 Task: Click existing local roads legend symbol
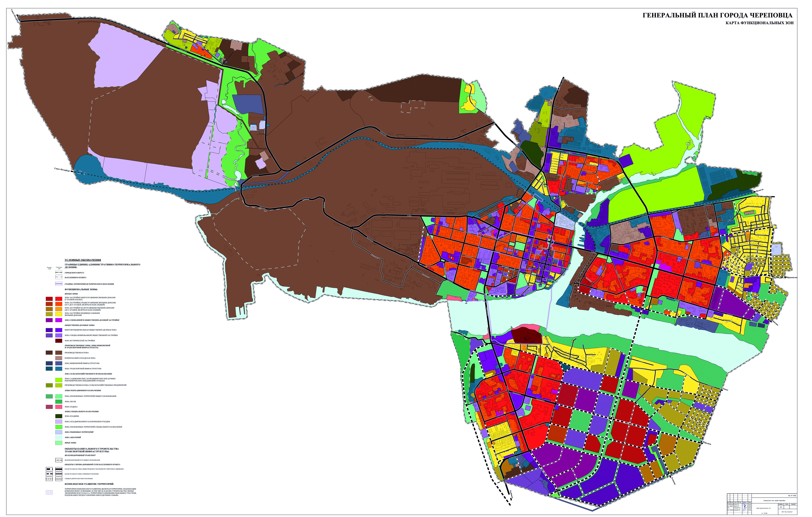tap(59, 479)
